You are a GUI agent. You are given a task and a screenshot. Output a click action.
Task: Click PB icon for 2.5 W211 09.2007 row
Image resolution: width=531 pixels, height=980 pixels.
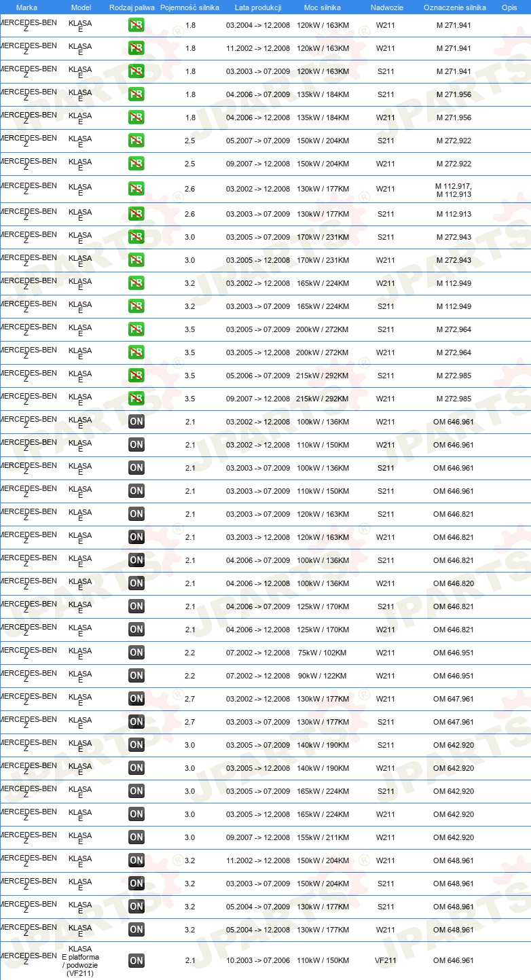pyautogui.click(x=136, y=164)
